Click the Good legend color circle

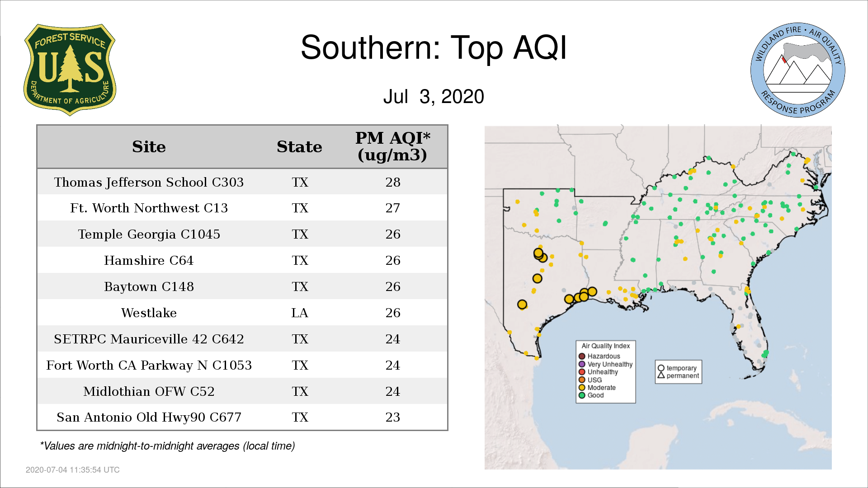[x=582, y=395]
